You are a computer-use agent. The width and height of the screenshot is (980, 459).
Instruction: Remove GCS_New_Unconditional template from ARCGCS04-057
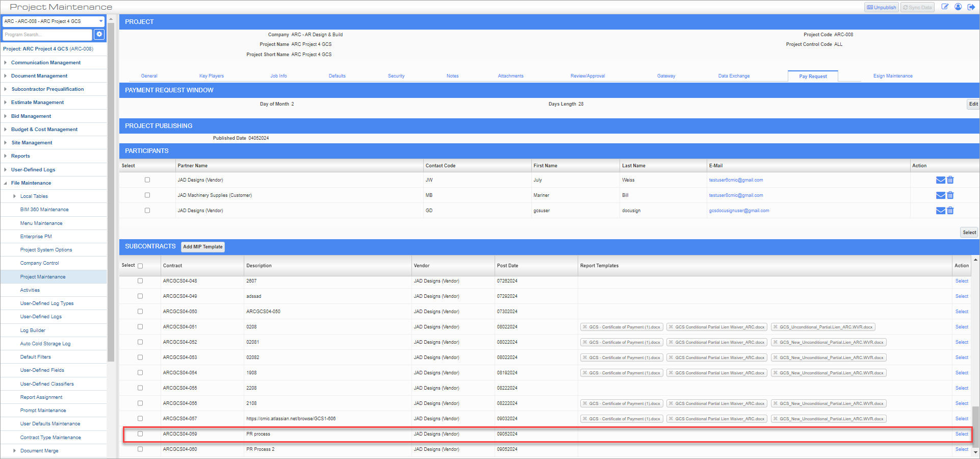coord(775,419)
